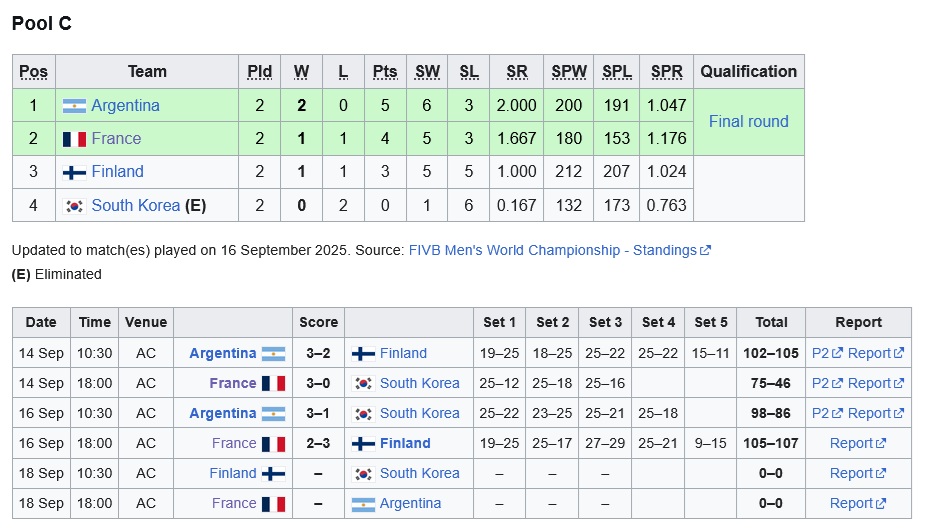This screenshot has width=928, height=530.
Task: Open Report for Finland vs South Korea
Action: coord(858,474)
